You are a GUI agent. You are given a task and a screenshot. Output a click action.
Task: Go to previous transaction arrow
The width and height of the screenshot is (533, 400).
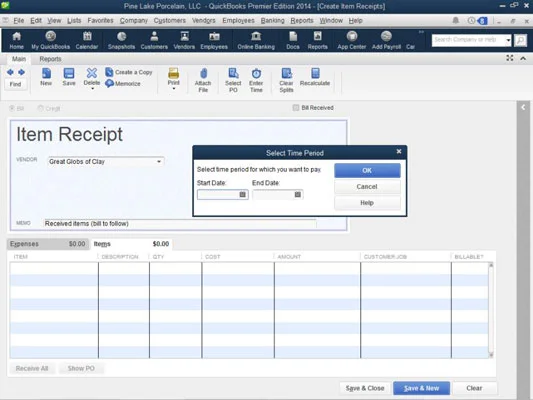click(10, 72)
